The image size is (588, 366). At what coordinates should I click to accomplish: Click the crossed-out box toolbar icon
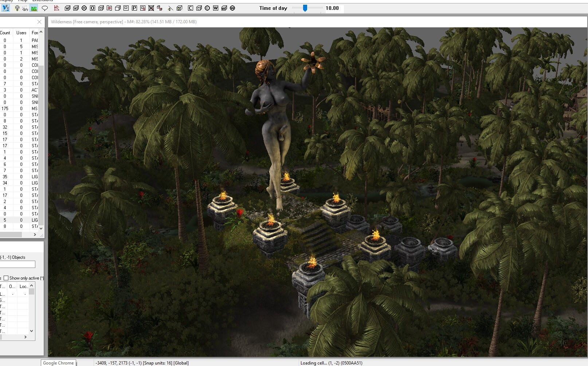(151, 8)
